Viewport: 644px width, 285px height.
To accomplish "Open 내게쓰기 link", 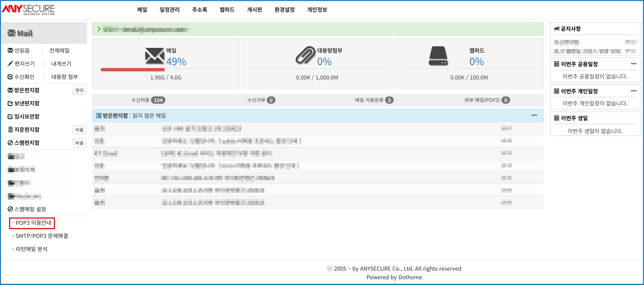I will coord(61,64).
